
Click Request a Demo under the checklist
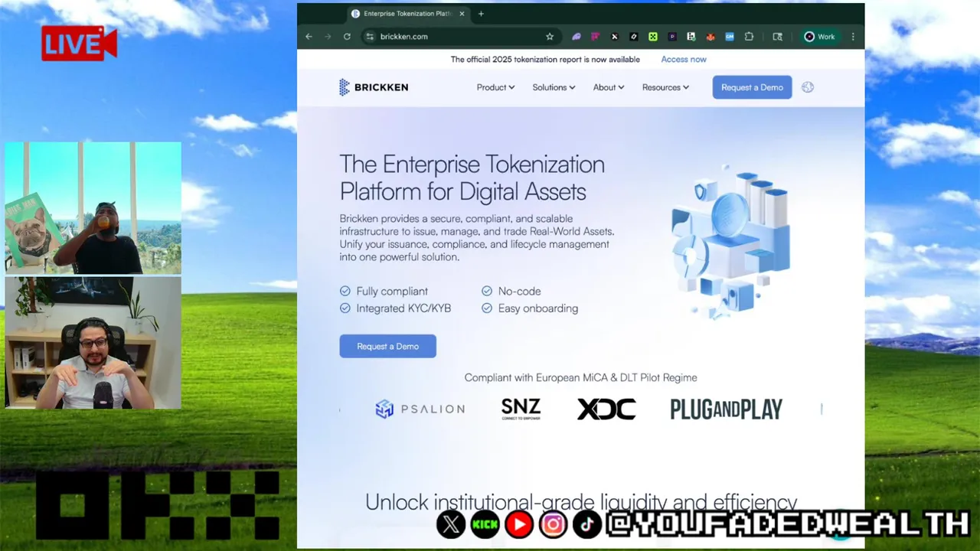coord(388,346)
